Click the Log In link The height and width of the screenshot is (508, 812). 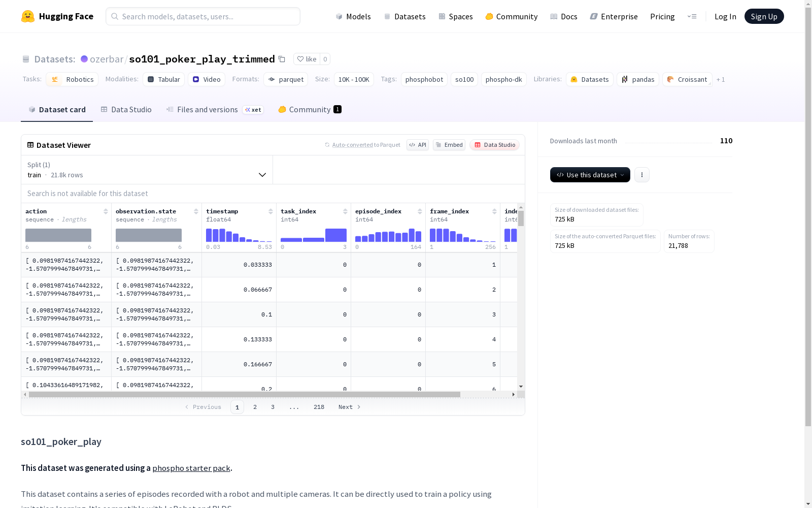725,16
